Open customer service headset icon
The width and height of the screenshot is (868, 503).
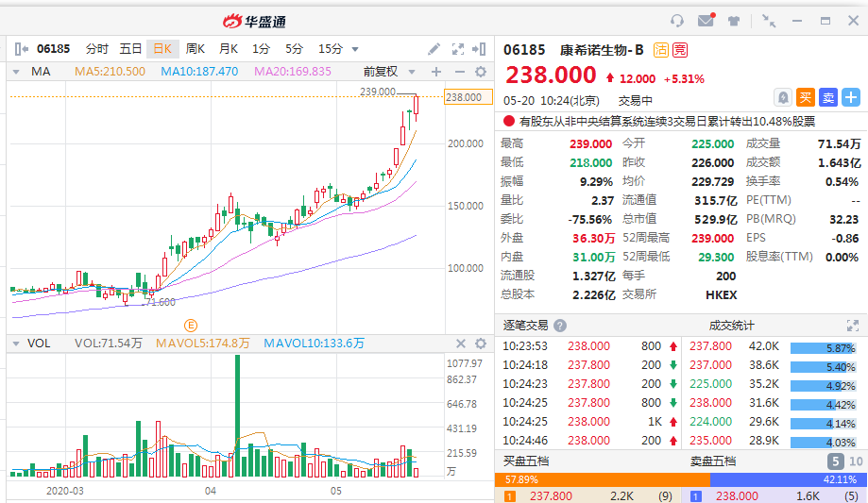[677, 21]
